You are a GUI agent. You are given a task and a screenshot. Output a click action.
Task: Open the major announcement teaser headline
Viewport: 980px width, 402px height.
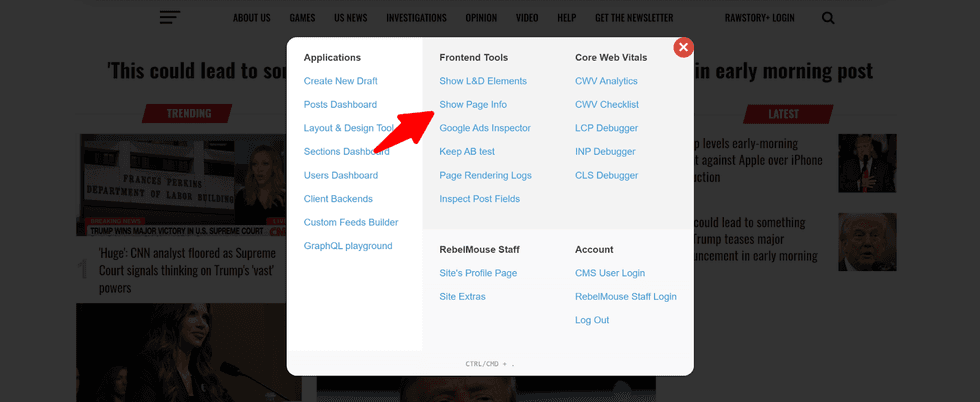[756, 239]
